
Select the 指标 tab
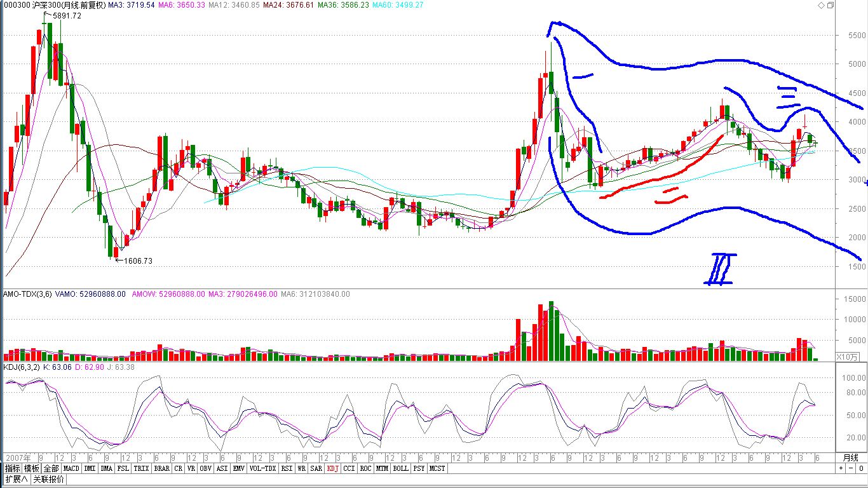coord(13,468)
